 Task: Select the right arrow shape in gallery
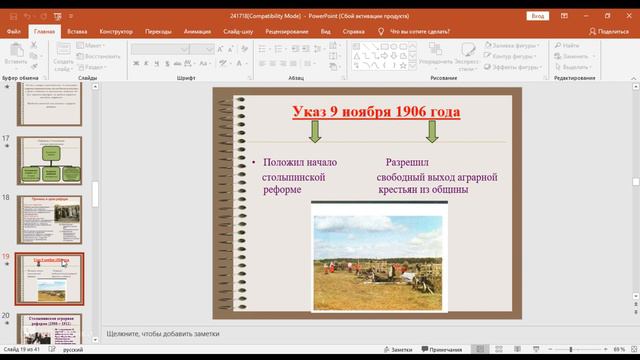tap(384, 56)
